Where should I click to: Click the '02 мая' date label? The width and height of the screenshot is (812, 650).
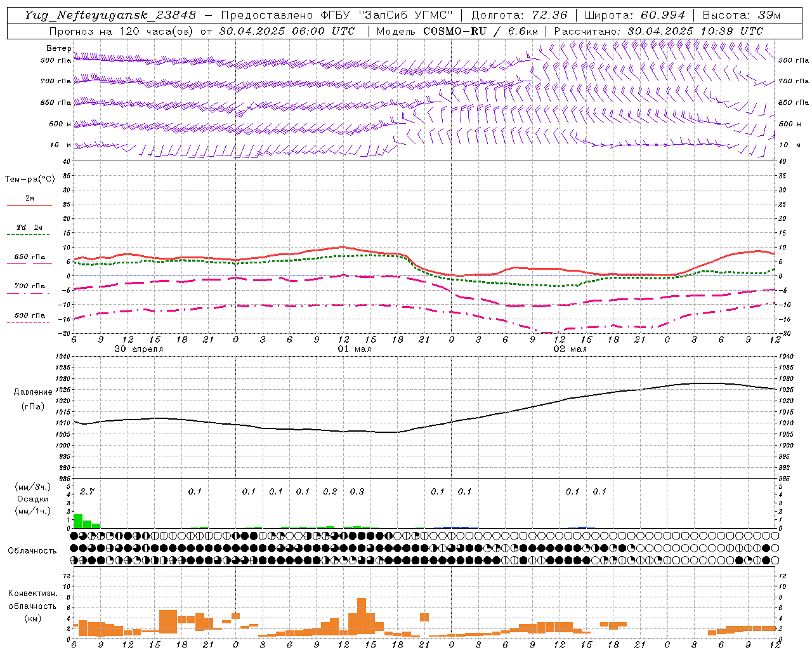[x=570, y=349]
